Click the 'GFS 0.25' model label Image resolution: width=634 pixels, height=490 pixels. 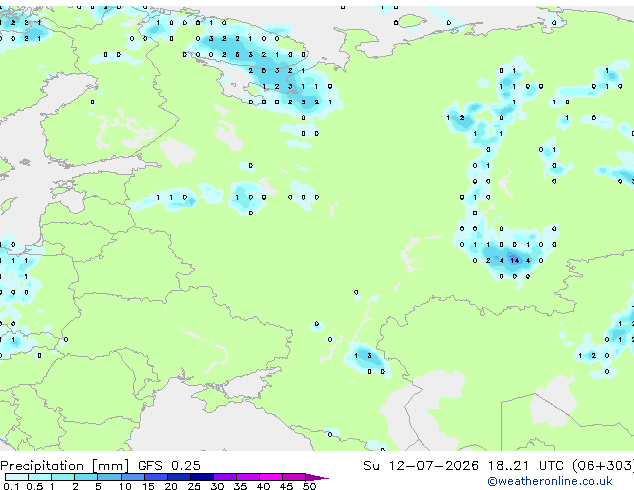click(169, 466)
